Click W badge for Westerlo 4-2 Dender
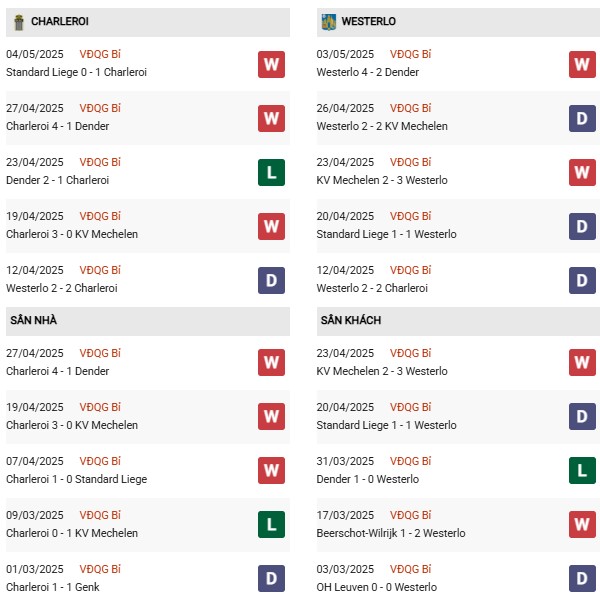600x602 pixels. click(x=582, y=64)
